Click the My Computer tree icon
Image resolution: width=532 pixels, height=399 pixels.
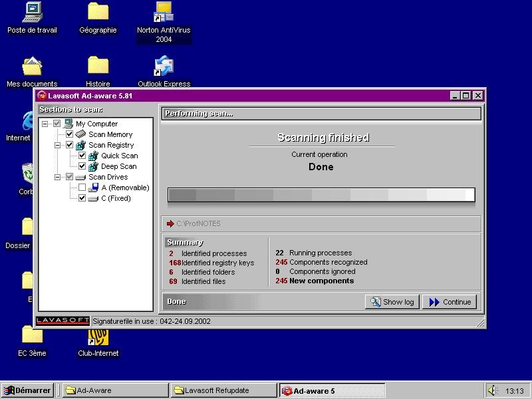68,124
